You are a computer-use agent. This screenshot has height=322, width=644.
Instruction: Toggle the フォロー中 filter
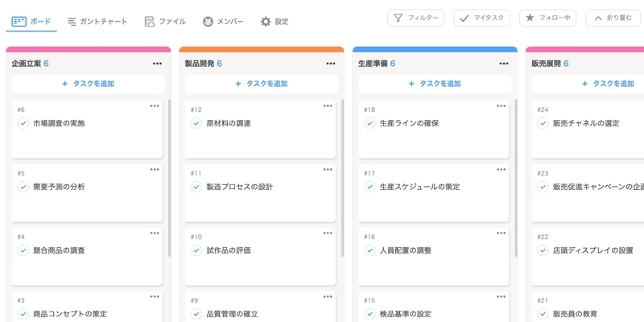[x=547, y=18]
